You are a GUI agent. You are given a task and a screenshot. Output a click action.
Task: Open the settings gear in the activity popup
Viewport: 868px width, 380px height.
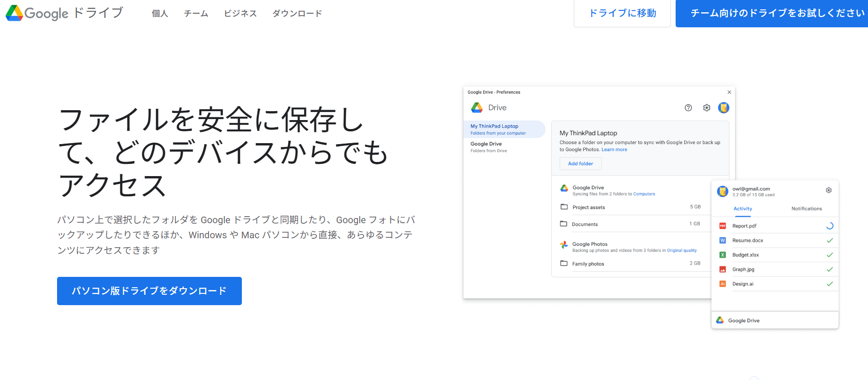coord(829,190)
